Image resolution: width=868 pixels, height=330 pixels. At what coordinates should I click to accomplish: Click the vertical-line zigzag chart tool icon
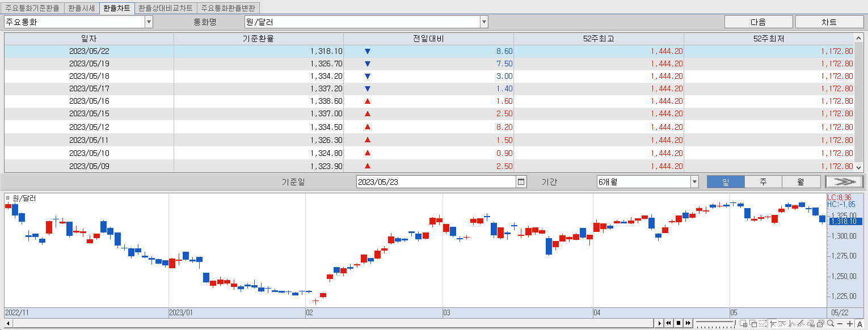pyautogui.click(x=791, y=324)
